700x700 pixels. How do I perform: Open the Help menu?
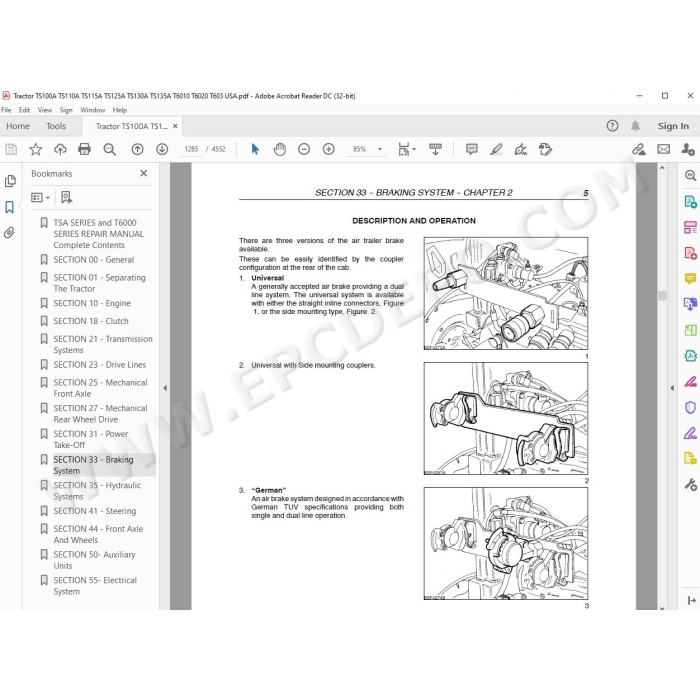pyautogui.click(x=120, y=110)
